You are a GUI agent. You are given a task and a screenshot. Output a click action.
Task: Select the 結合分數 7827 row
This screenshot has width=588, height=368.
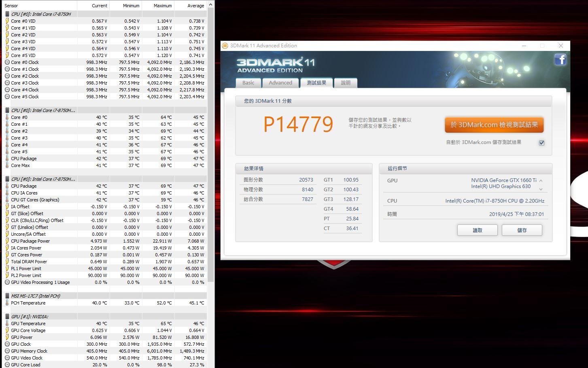[x=277, y=199]
